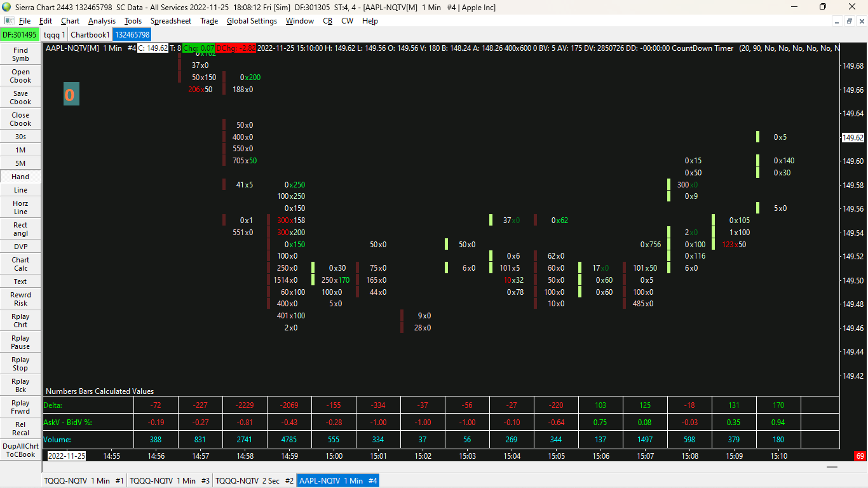868x488 pixels.
Task: Select the Line drawing tool
Action: point(20,190)
